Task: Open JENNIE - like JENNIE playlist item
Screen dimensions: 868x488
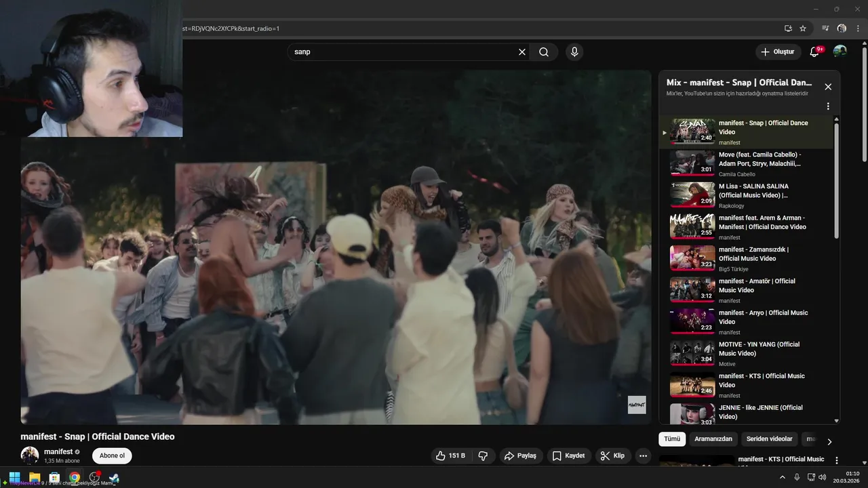Action: (x=746, y=413)
